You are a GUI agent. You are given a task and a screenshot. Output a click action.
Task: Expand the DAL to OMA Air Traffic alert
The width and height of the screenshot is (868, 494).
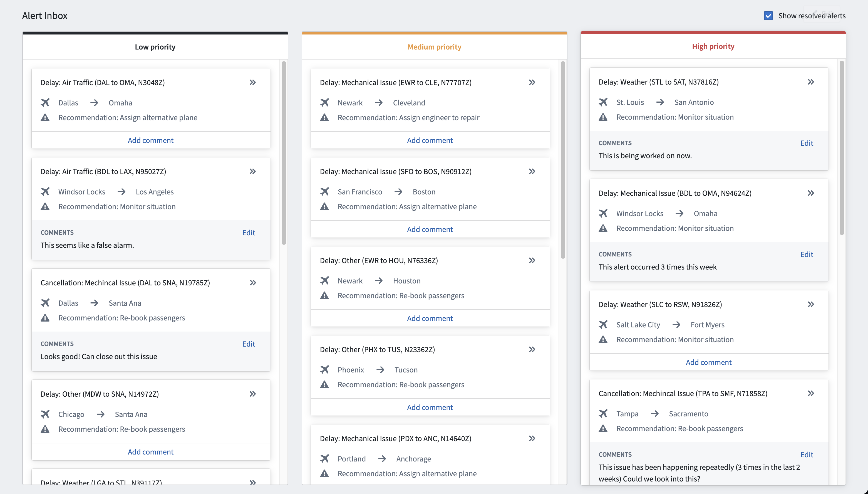[x=253, y=82]
